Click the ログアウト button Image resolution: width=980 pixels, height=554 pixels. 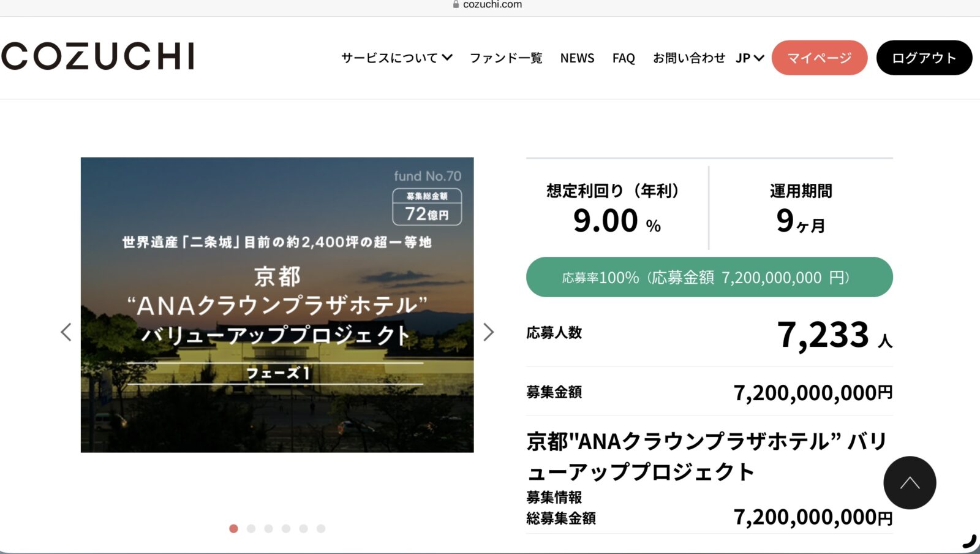pyautogui.click(x=924, y=58)
